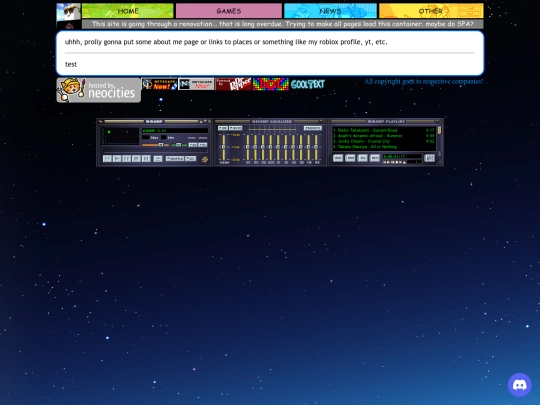Click playlist mini pause button

click(393, 162)
